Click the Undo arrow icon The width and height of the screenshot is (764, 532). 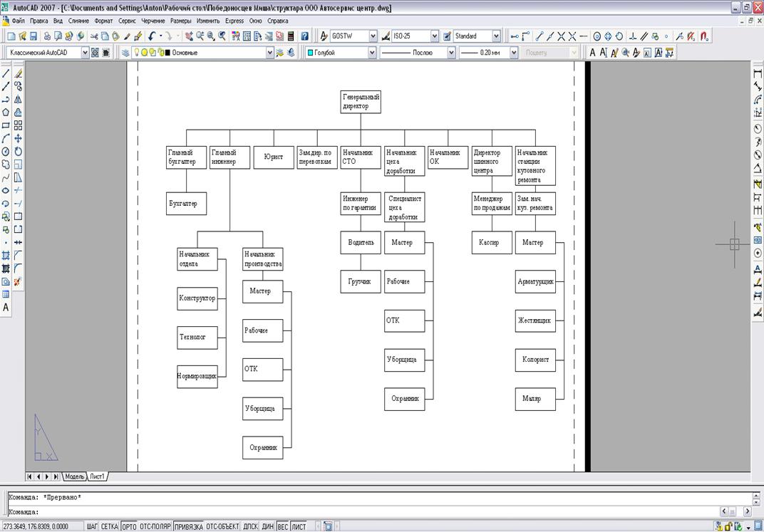coord(153,36)
